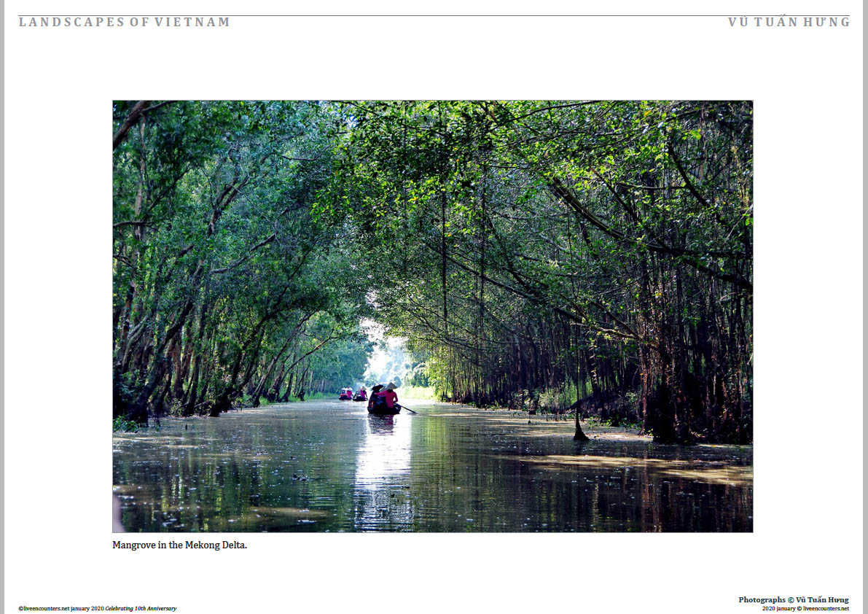This screenshot has width=868, height=614.
Task: Select the Mangrove in the Mekong Delta caption
Action: pos(179,545)
